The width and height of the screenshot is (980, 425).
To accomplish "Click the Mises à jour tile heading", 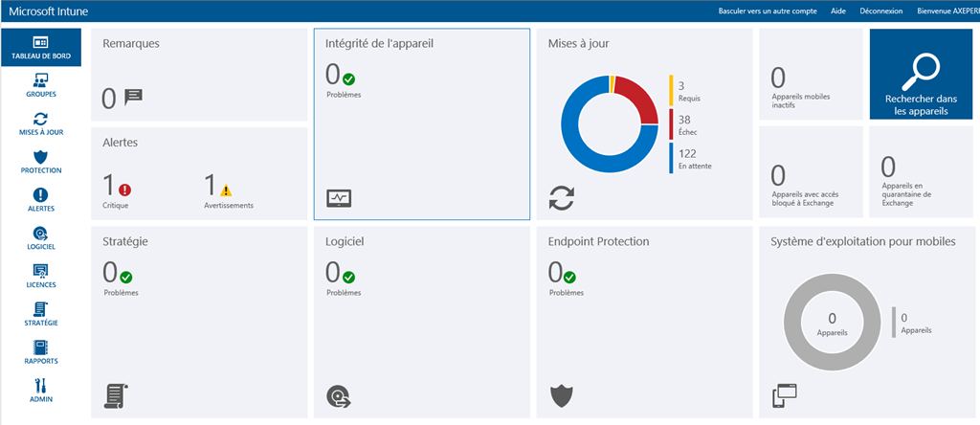I will [x=579, y=44].
